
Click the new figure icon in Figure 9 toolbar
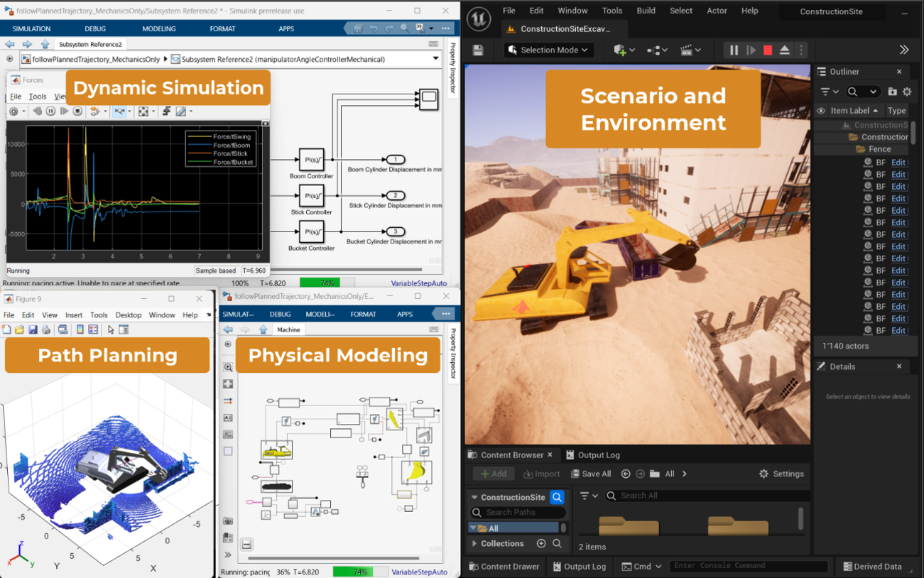6,329
